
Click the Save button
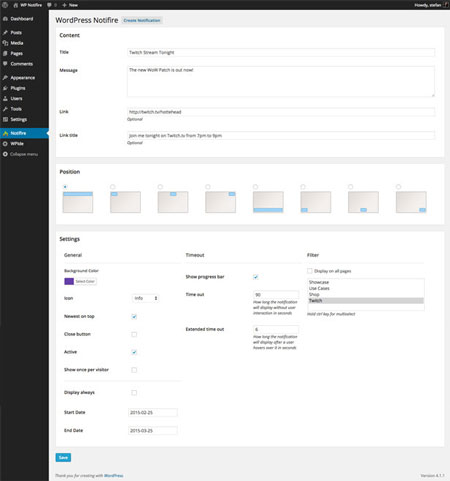(x=63, y=457)
